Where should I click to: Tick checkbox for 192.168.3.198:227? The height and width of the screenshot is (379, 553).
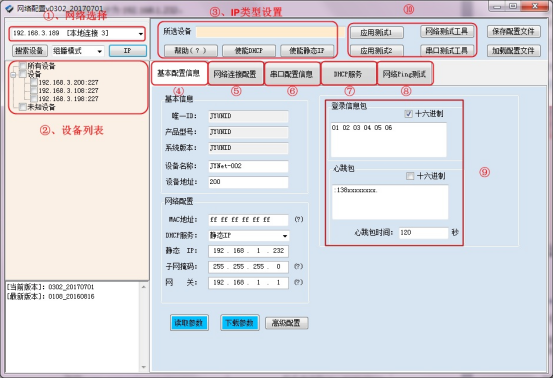coord(34,99)
